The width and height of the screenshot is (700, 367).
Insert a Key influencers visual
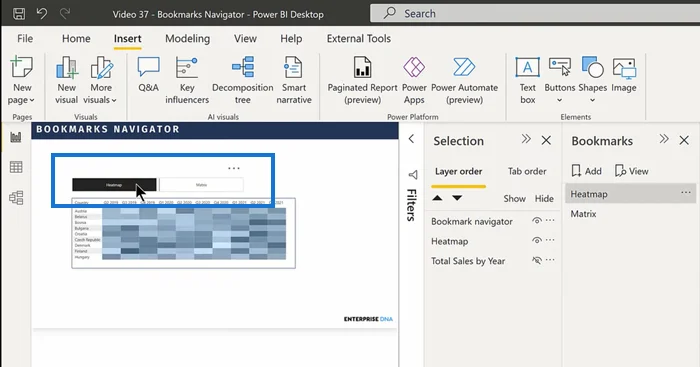point(187,80)
